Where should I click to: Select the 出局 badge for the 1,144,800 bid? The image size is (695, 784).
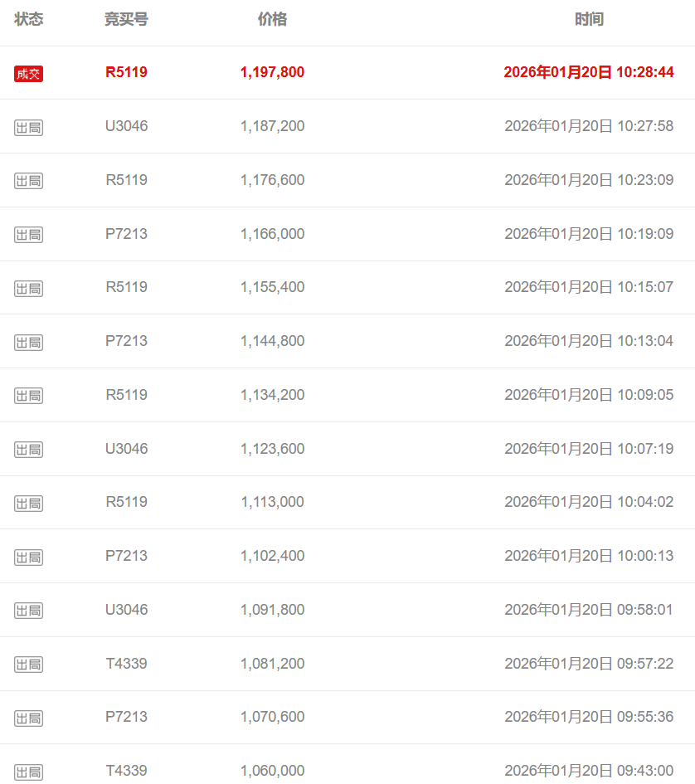[28, 342]
